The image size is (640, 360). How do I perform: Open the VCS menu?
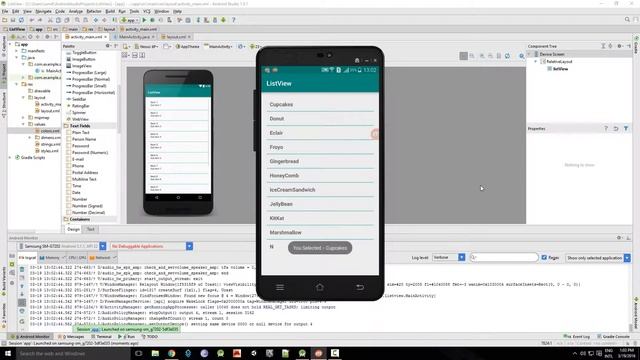147,11
